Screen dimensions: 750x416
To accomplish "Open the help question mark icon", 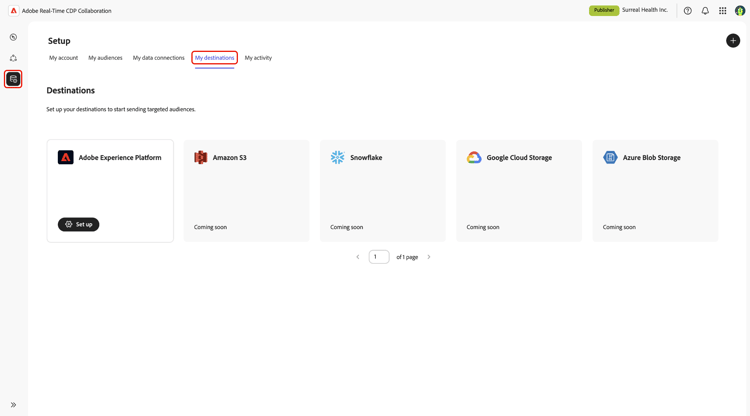I will point(687,11).
